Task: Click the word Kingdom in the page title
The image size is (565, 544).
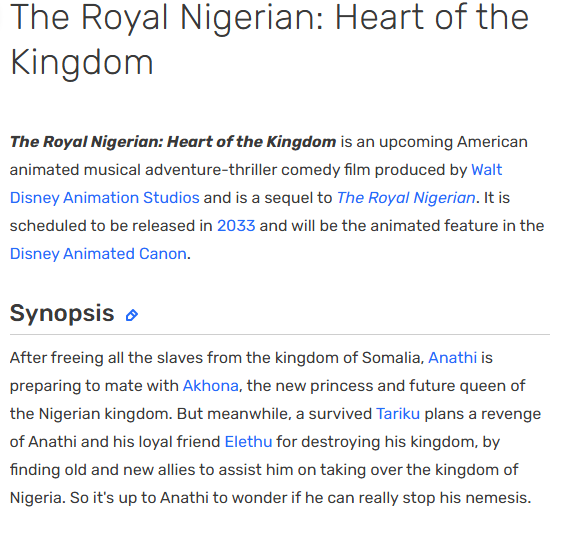Action: click(82, 63)
